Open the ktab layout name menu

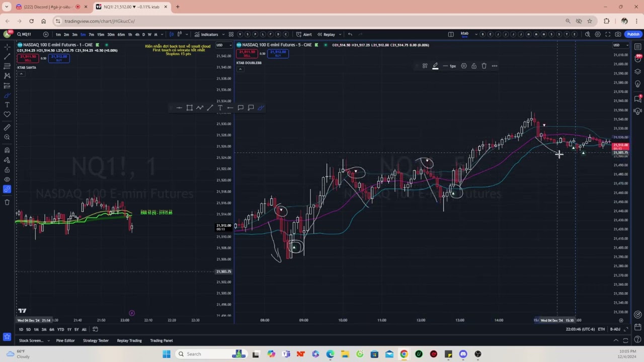coord(464,34)
